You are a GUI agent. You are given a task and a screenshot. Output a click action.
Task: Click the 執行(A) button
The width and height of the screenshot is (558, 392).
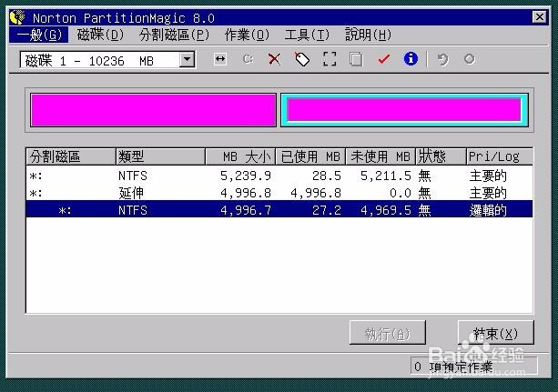(388, 333)
